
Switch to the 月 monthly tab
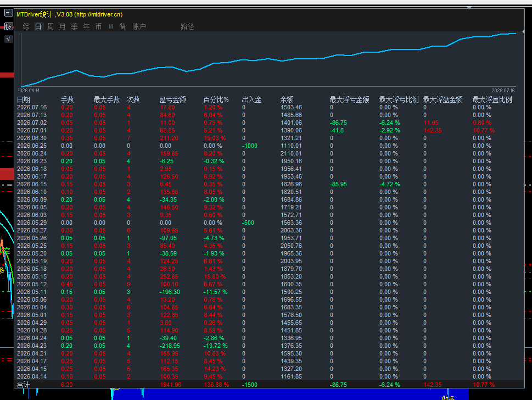(63, 26)
